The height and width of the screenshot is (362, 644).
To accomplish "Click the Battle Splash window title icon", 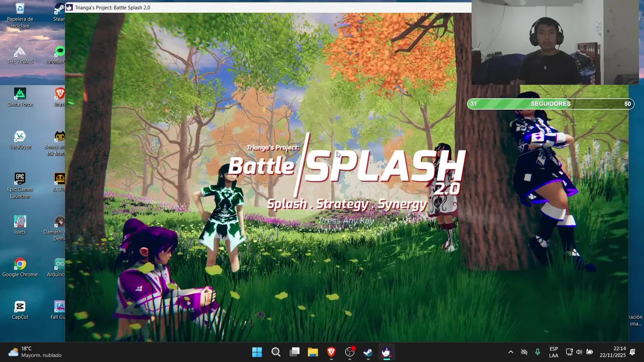I will (x=69, y=8).
